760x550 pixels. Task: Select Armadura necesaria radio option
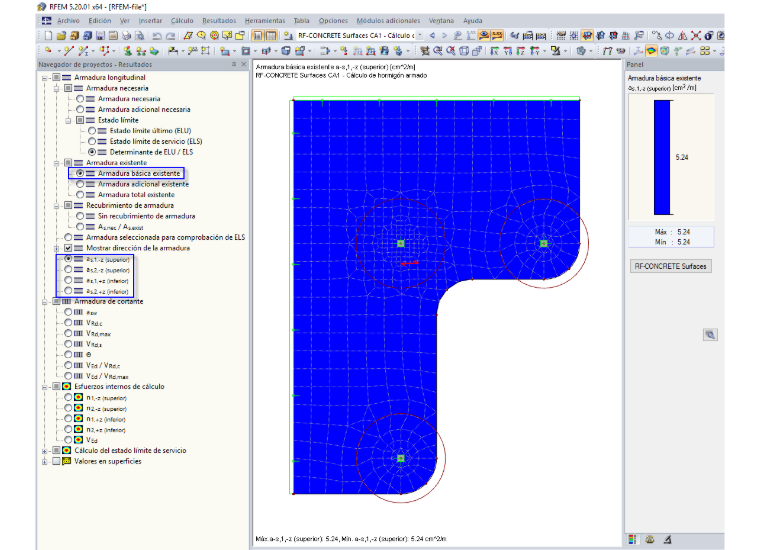click(80, 99)
